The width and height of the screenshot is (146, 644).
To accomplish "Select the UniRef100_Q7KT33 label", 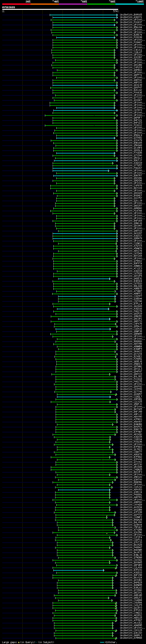I will click(x=131, y=543).
